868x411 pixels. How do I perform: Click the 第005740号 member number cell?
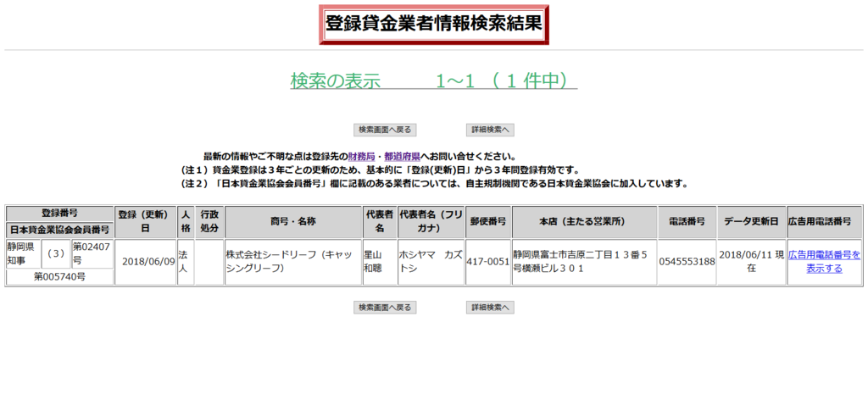click(60, 276)
